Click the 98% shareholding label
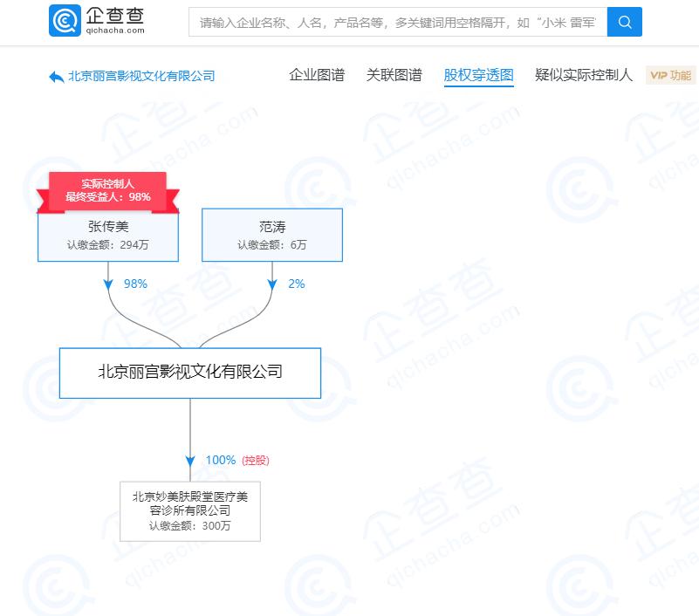The width and height of the screenshot is (699, 616). click(134, 284)
